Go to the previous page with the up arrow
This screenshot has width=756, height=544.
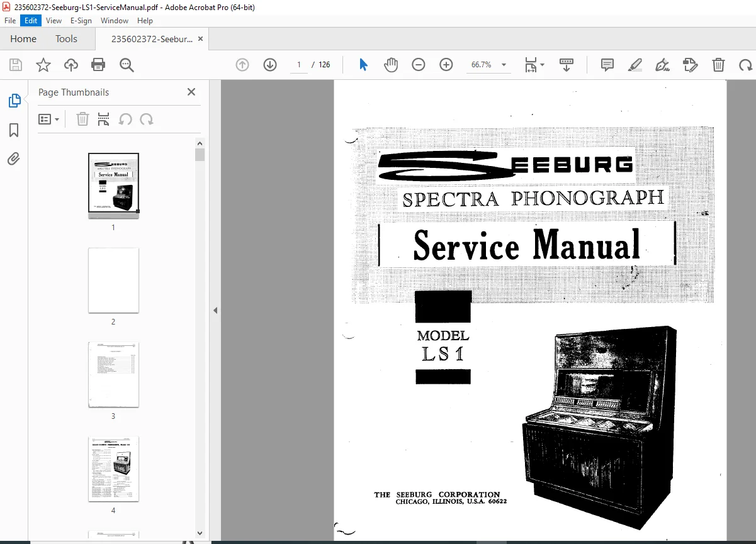242,65
